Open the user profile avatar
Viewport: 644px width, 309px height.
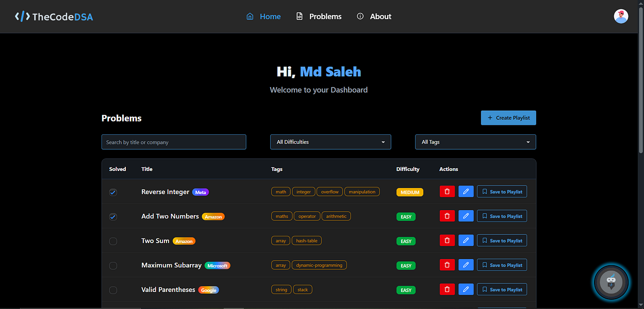[621, 16]
